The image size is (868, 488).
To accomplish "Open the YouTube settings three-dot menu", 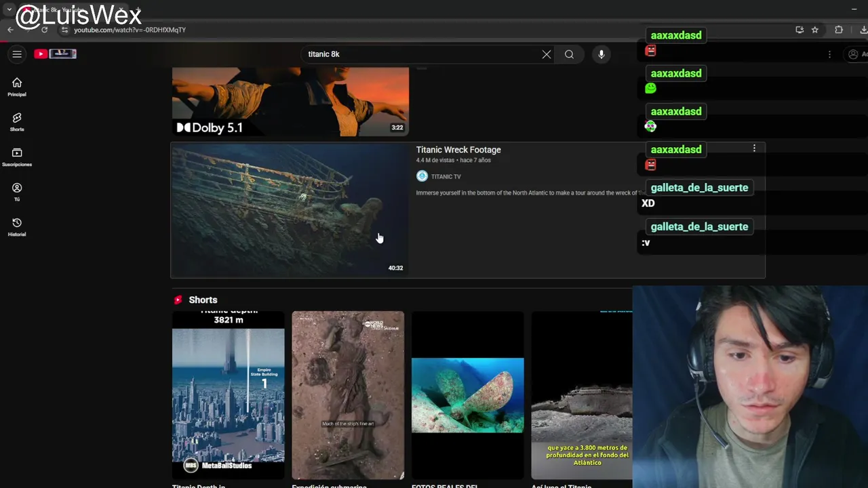I will (x=829, y=54).
